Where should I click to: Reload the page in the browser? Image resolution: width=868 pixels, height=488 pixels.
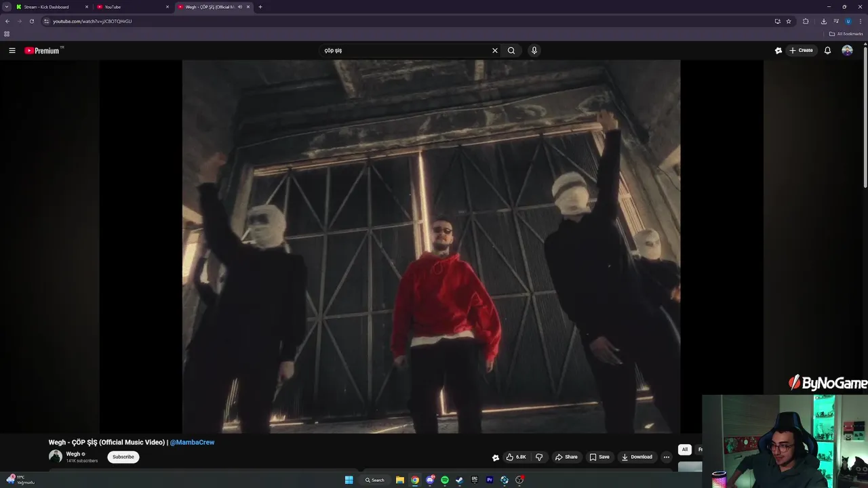point(31,21)
